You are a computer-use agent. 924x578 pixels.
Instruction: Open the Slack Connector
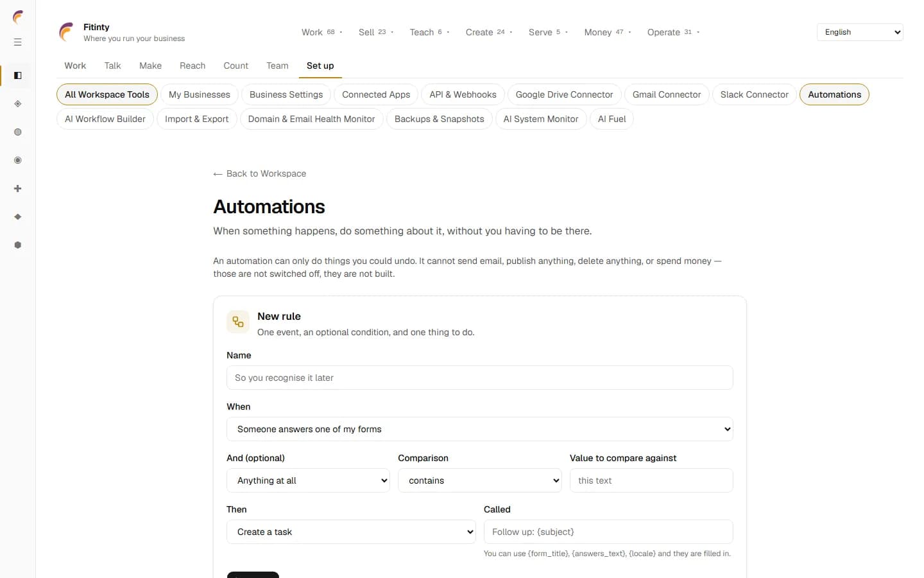coord(755,94)
